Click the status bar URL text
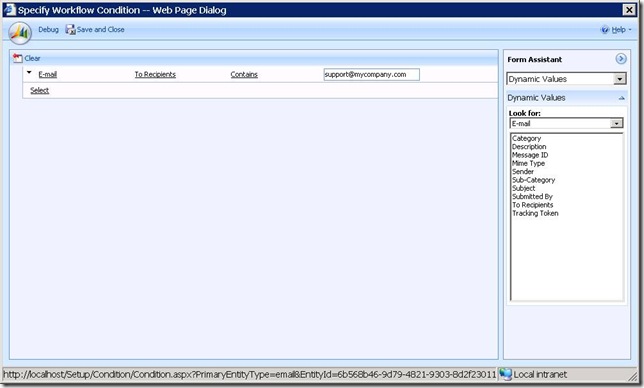644x388 pixels. pyautogui.click(x=250, y=374)
